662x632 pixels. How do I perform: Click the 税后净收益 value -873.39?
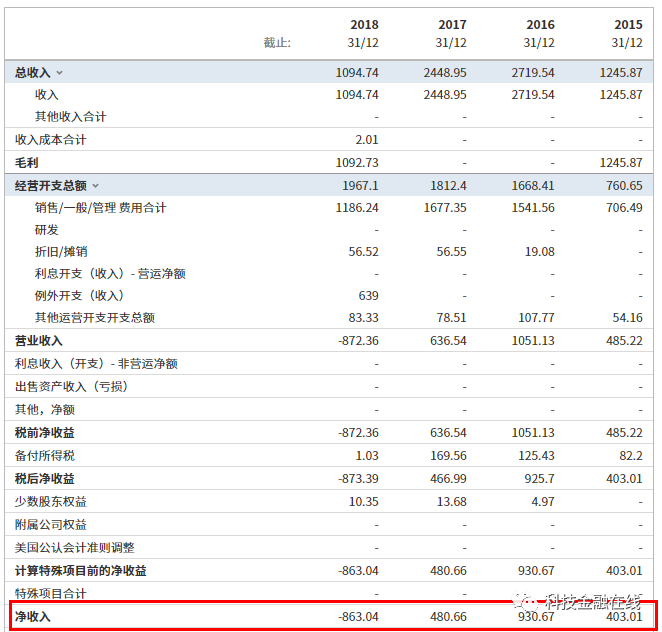358,479
